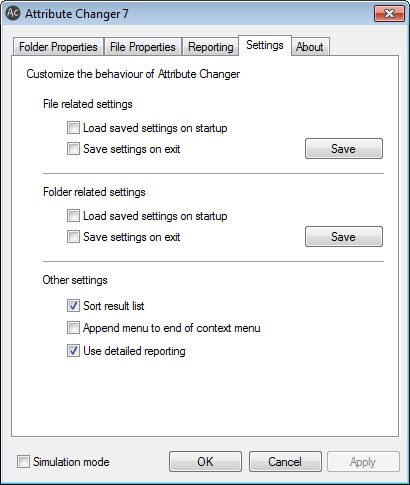Screen dimensions: 410x485
Task: Show the About tab
Action: click(x=310, y=47)
